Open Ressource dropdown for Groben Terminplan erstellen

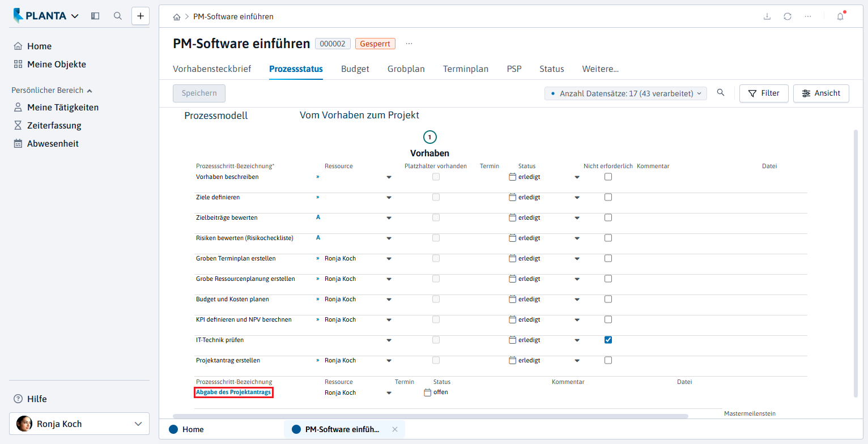[x=389, y=259]
